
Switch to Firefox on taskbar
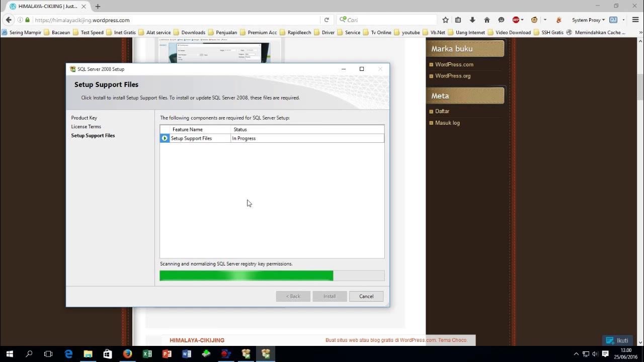[127, 354]
